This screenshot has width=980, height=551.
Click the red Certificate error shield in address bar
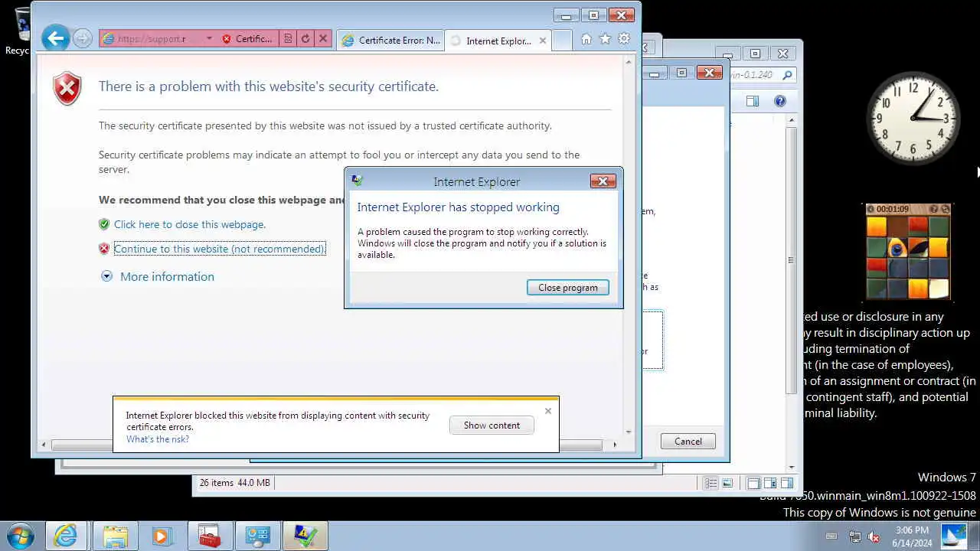[227, 39]
